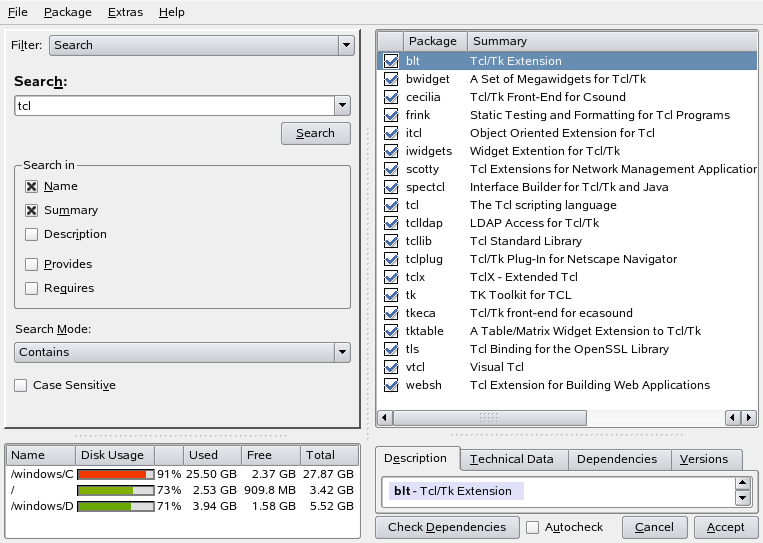Click Check Dependencies button
Viewport: 763px width, 543px height.
(447, 527)
